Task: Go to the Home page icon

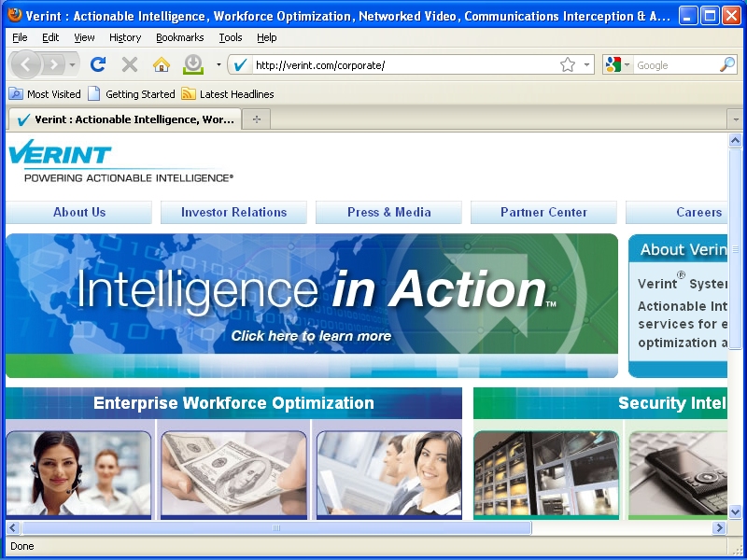Action: tap(162, 64)
